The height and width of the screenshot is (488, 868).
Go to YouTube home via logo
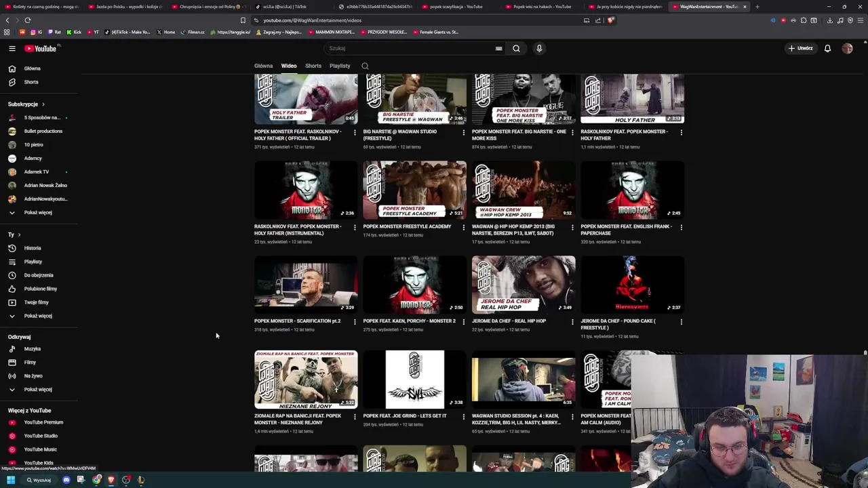tap(42, 48)
